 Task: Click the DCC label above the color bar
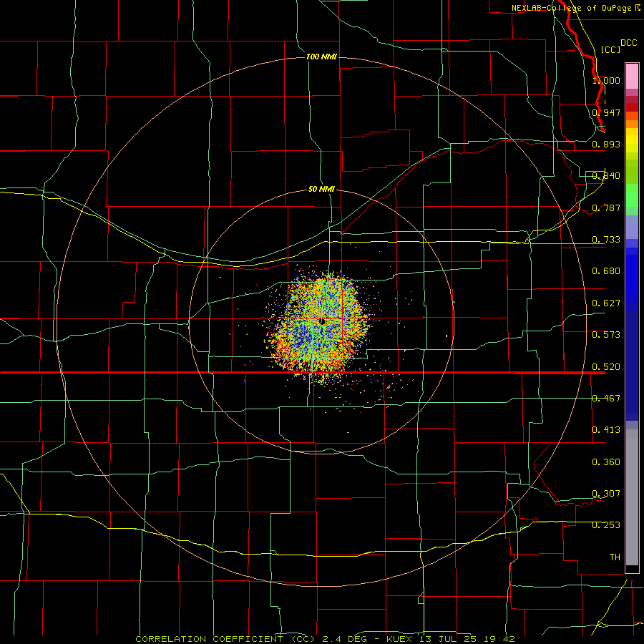[x=628, y=43]
